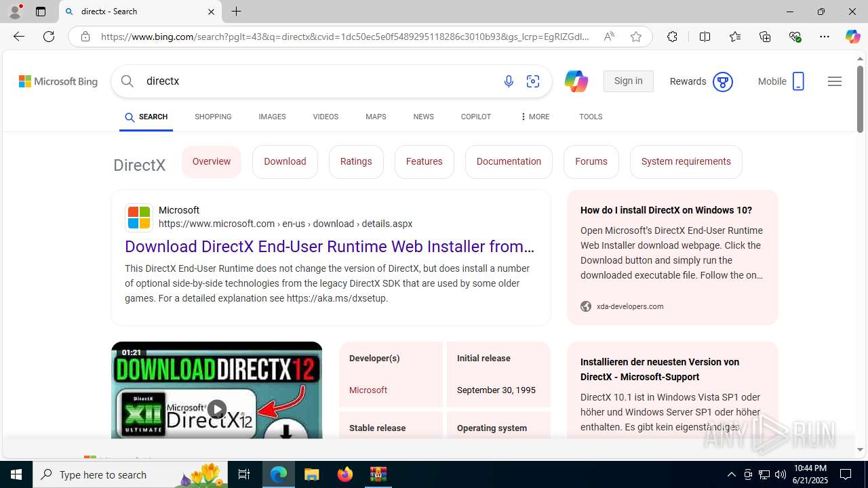Open Bing hamburger settings menu

point(835,81)
